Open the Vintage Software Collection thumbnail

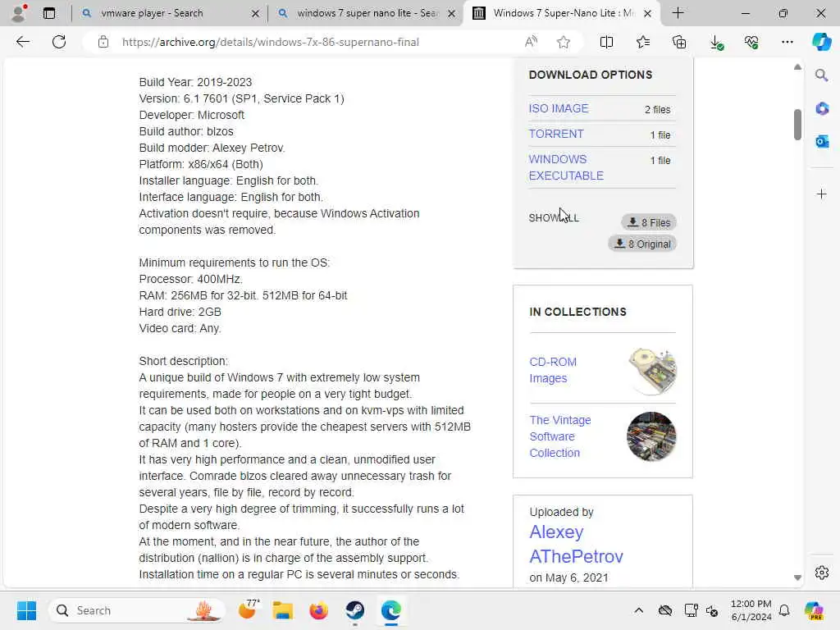coord(651,436)
